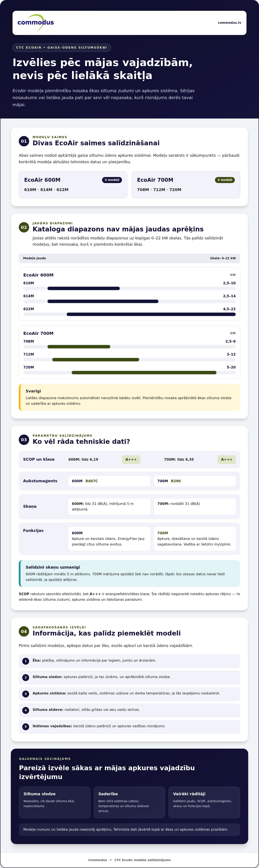Click the 622M range bar

click(151, 314)
